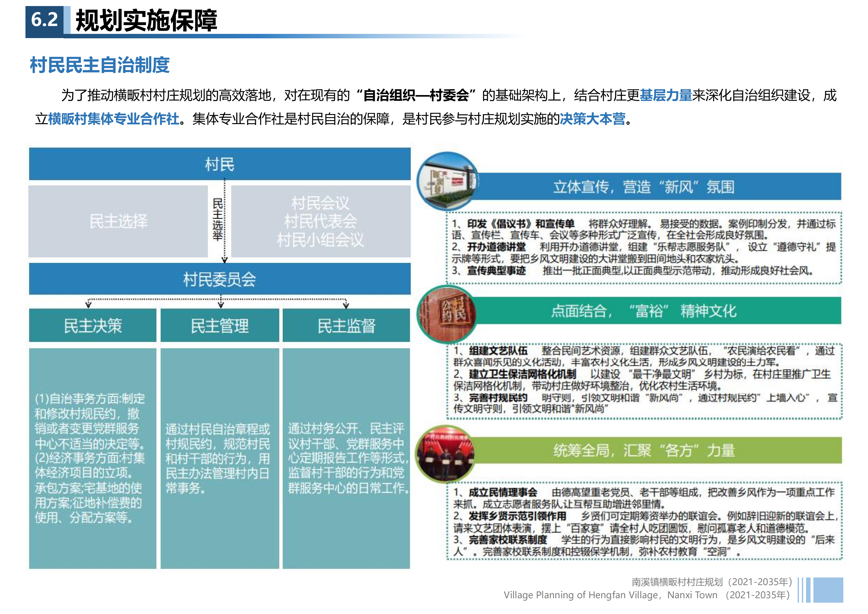Click the bold item 成立民情理事会
The width and height of the screenshot is (868, 614).
pos(503,492)
